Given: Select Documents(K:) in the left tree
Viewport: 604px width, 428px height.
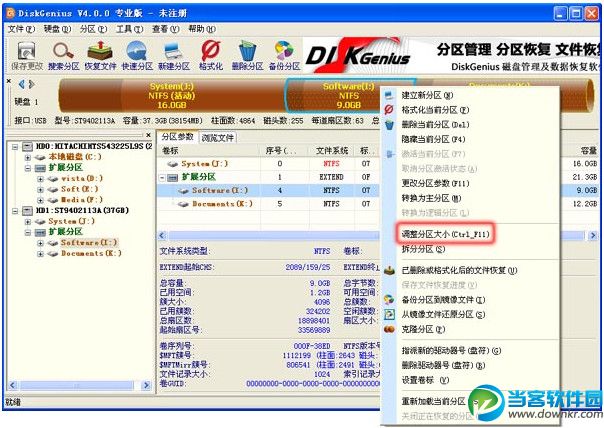Looking at the screenshot, I should 91,253.
